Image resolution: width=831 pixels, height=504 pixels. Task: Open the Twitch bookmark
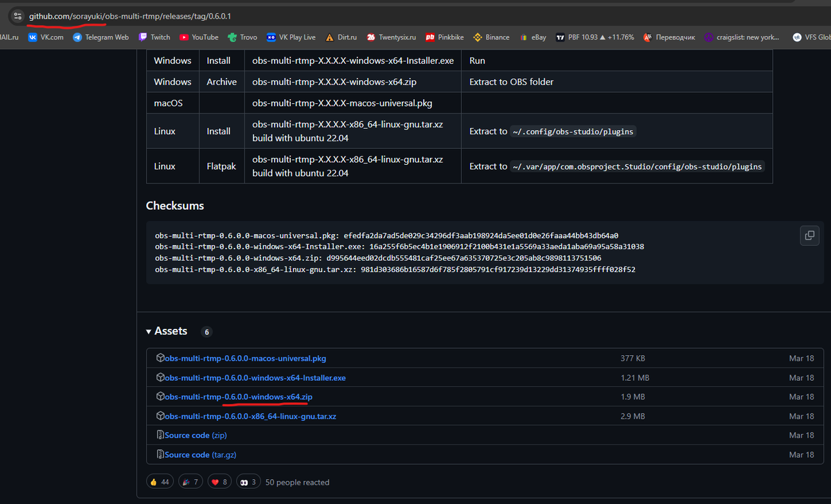154,37
